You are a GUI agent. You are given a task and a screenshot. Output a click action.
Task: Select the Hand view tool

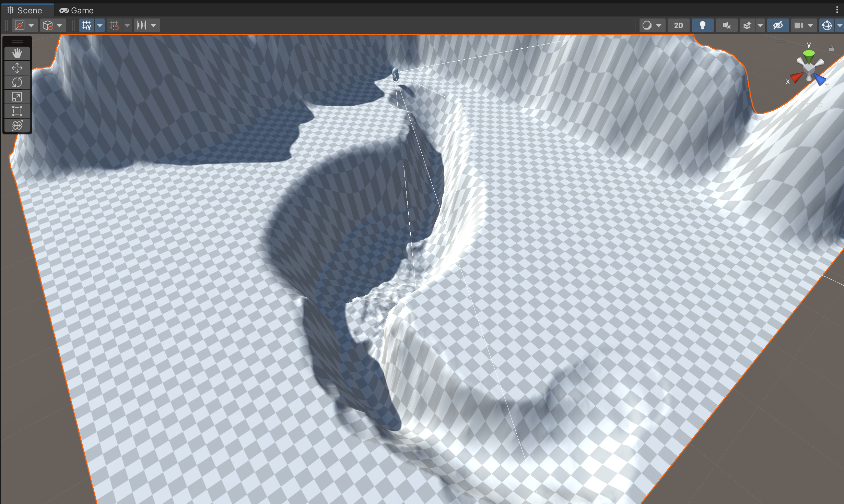tap(17, 53)
